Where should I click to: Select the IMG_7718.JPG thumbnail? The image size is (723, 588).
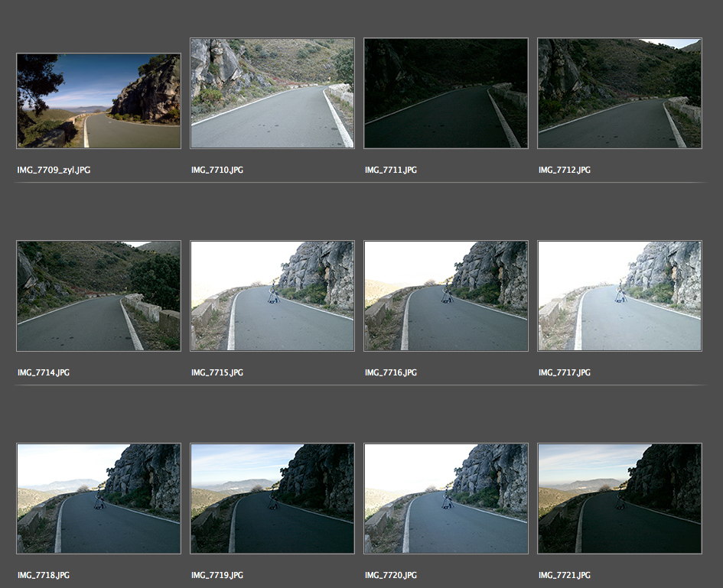[99, 499]
